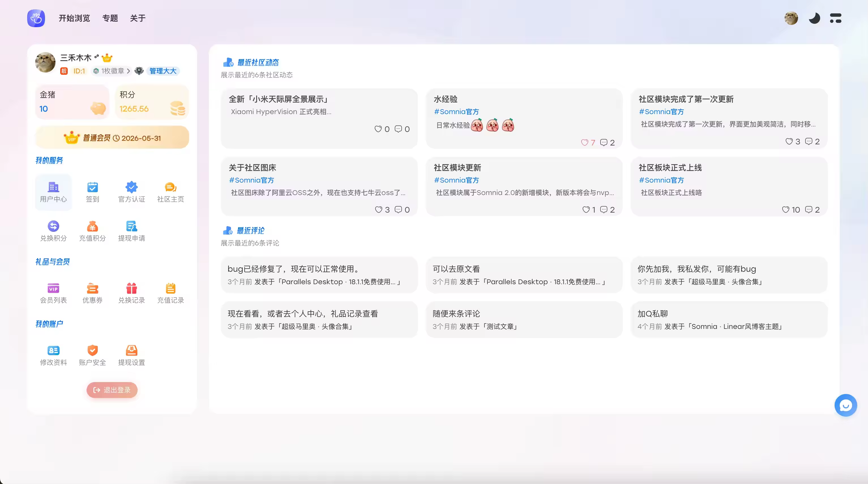Go to 开始浏览 in navigation
This screenshot has width=868, height=484.
74,18
